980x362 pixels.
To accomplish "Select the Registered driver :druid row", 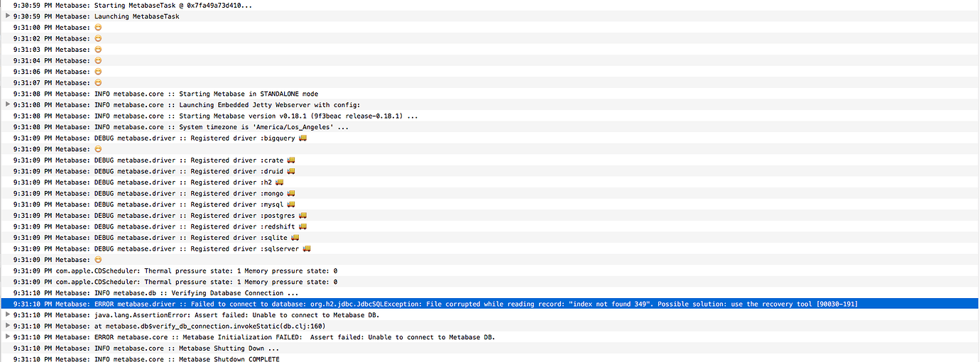I will click(490, 171).
